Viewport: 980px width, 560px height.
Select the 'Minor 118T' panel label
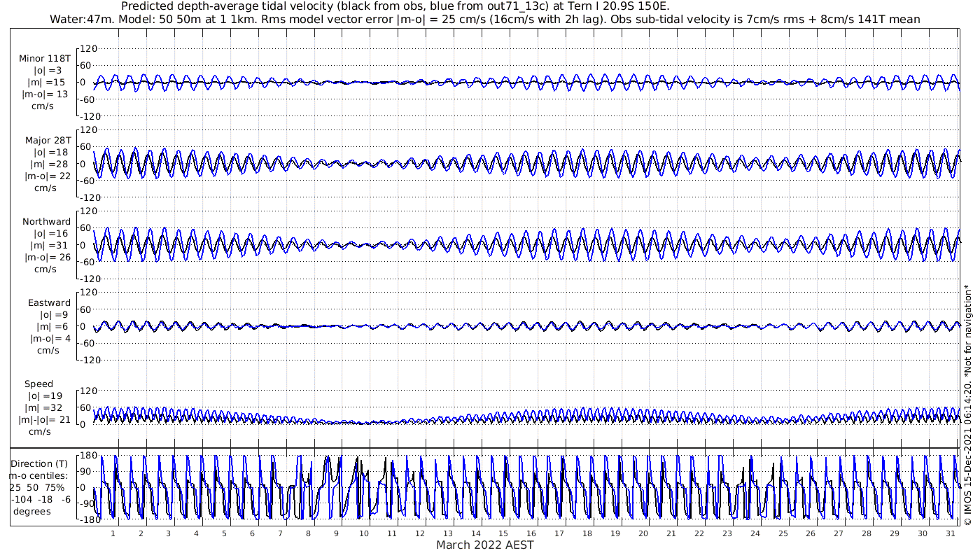[45, 58]
